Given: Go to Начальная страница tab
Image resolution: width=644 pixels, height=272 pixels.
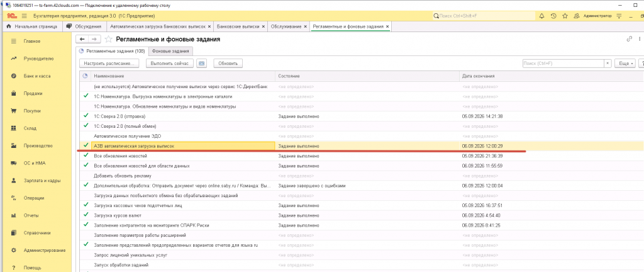Looking at the screenshot, I should click(32, 26).
